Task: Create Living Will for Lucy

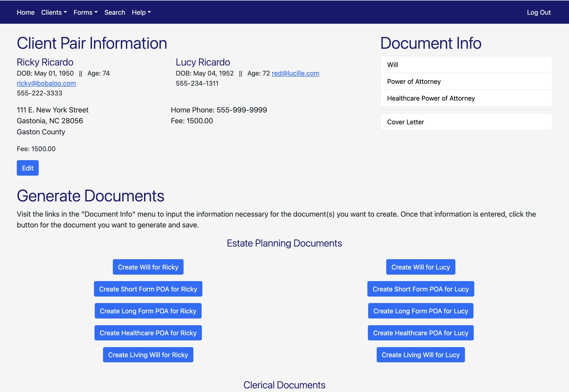Action: [x=421, y=355]
